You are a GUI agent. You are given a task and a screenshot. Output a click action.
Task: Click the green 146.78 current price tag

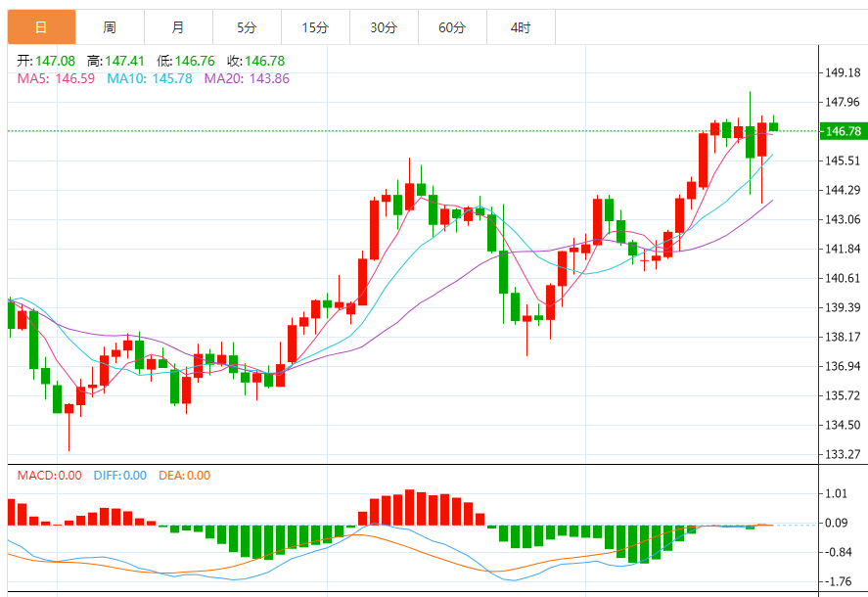(x=844, y=131)
